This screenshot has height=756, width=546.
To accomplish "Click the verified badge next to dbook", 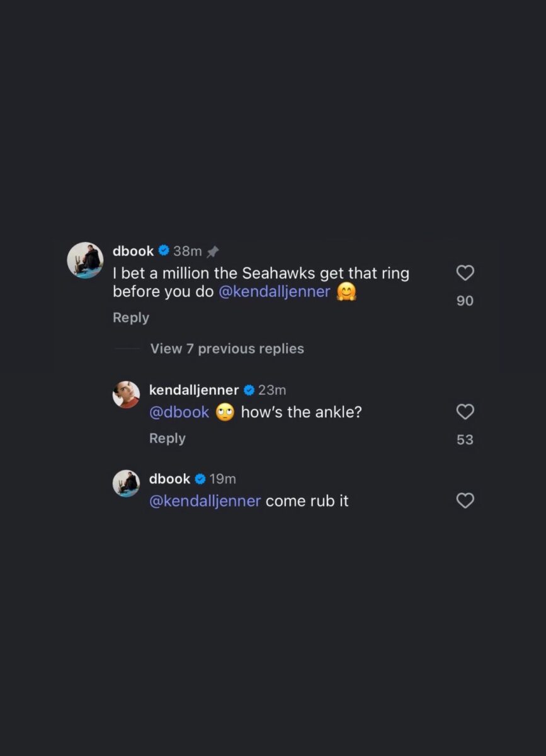I will click(x=164, y=251).
